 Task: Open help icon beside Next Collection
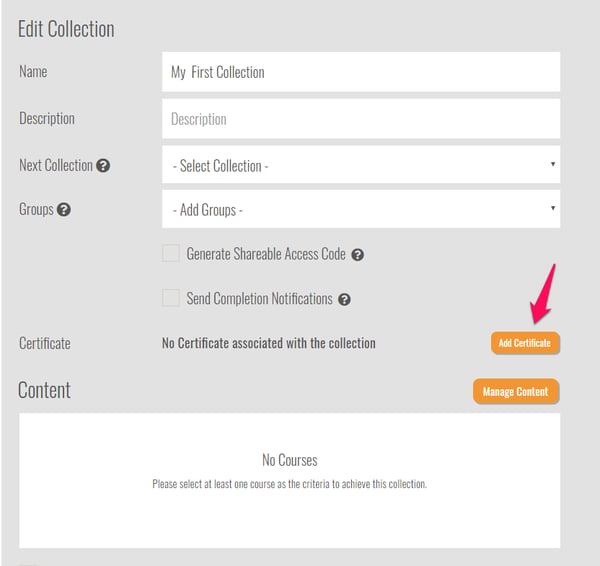coord(103,166)
